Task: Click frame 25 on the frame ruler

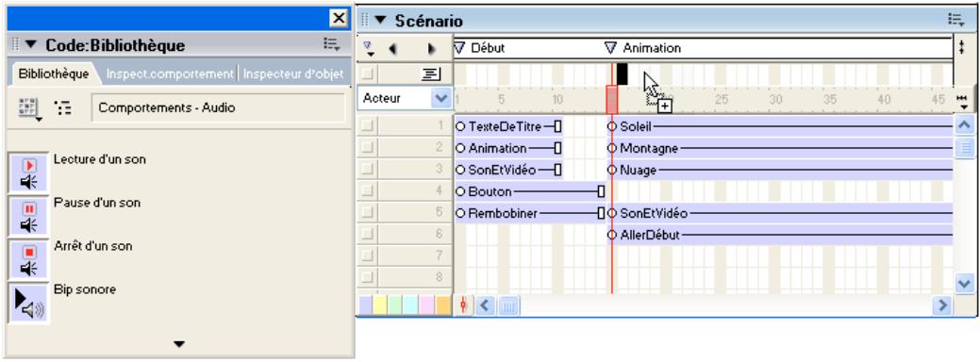Action: [722, 100]
